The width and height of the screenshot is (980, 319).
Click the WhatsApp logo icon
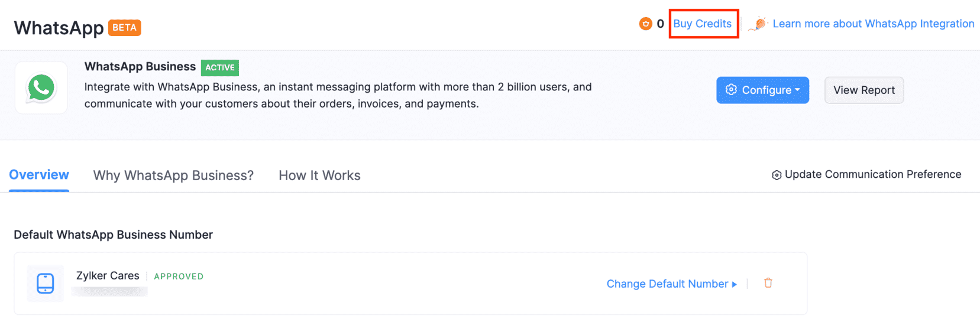coord(41,88)
